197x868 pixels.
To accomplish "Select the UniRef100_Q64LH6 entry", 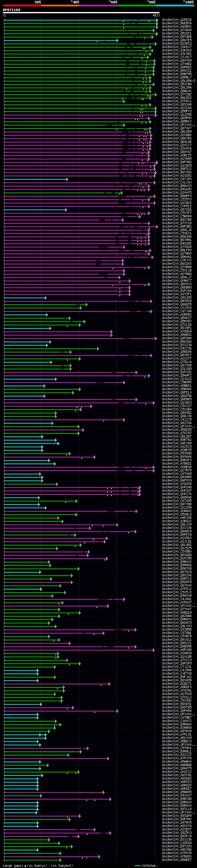I will (x=177, y=142).
